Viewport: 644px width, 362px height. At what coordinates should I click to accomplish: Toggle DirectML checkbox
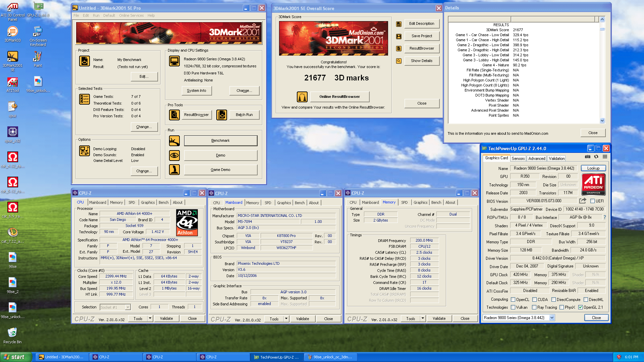click(x=586, y=300)
